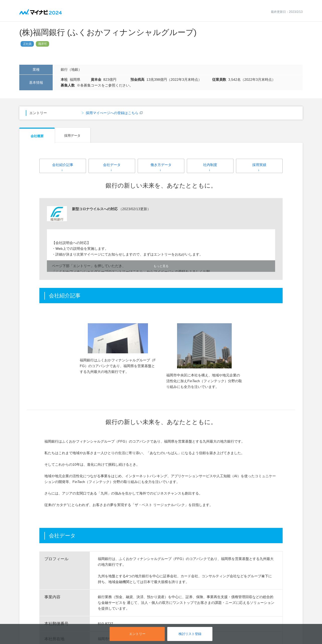The width and height of the screenshot is (322, 644).
Task: Click the orange エントリー button
Action: point(137,634)
